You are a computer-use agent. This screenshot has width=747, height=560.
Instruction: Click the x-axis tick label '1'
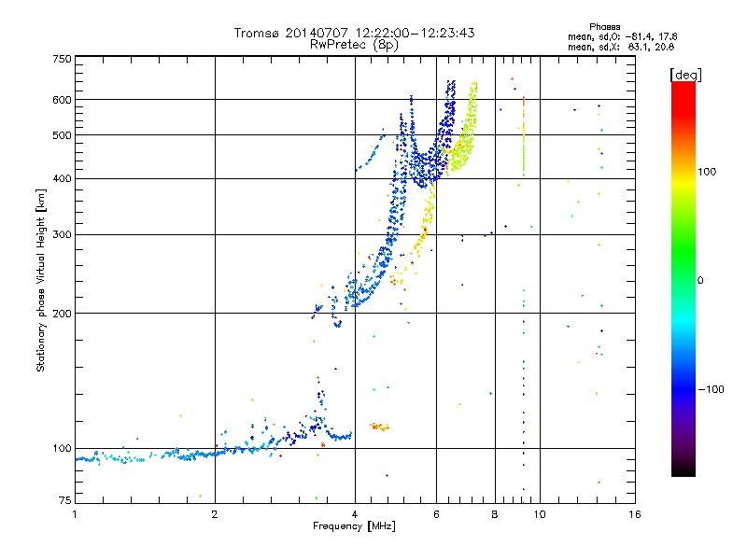click(x=75, y=514)
